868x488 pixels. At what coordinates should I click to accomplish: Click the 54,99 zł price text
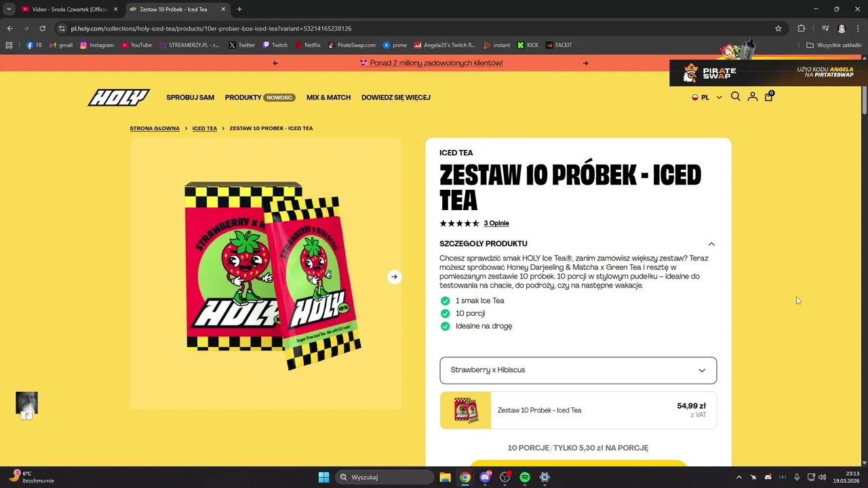click(x=691, y=406)
